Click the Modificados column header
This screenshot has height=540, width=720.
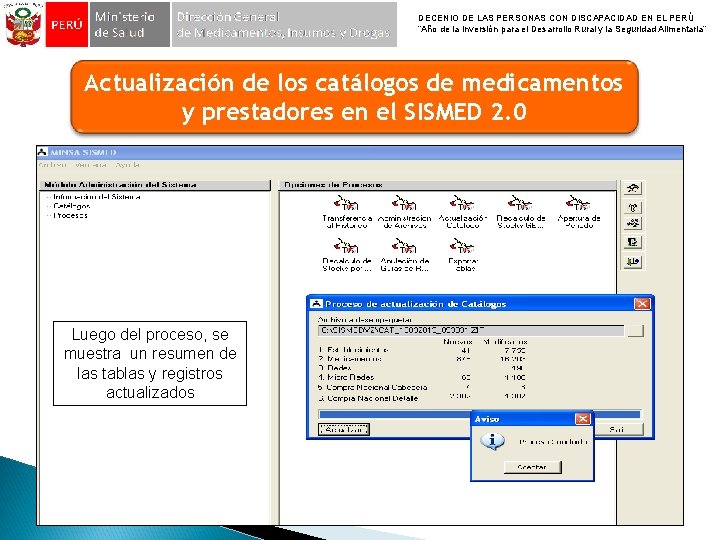pyautogui.click(x=505, y=342)
